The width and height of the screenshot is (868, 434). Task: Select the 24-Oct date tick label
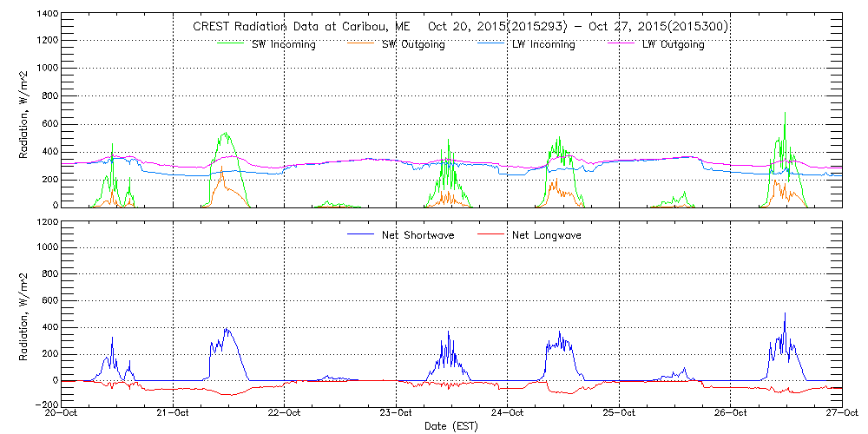pyautogui.click(x=508, y=414)
